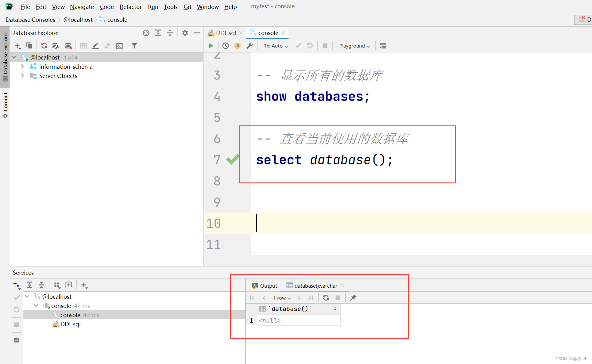Click the query history clock icon
The image size is (592, 364).
coord(225,46)
